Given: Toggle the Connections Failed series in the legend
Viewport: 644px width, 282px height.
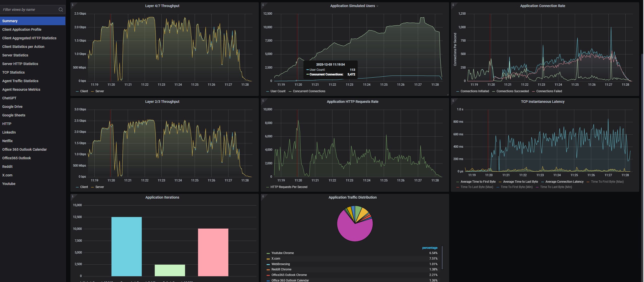Looking at the screenshot, I should click(x=549, y=91).
